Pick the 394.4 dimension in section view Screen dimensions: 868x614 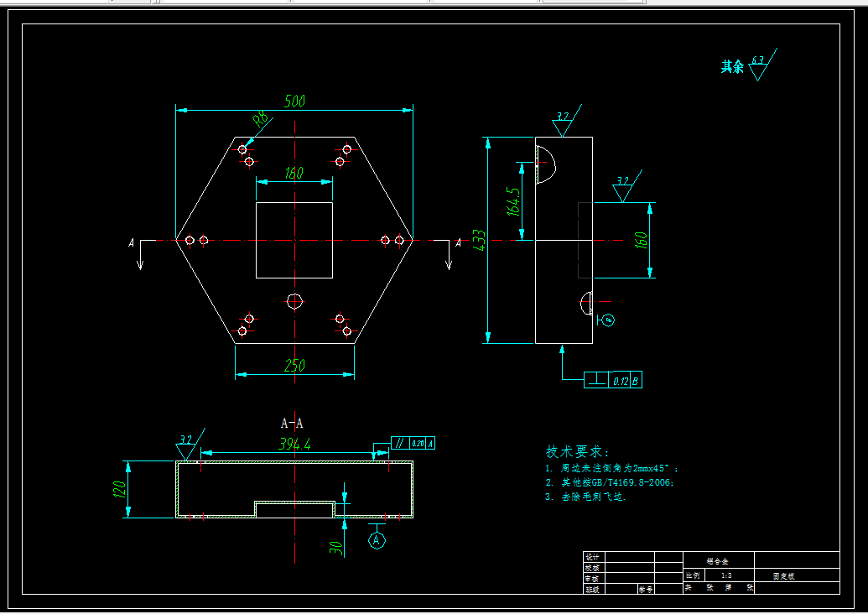pos(294,444)
